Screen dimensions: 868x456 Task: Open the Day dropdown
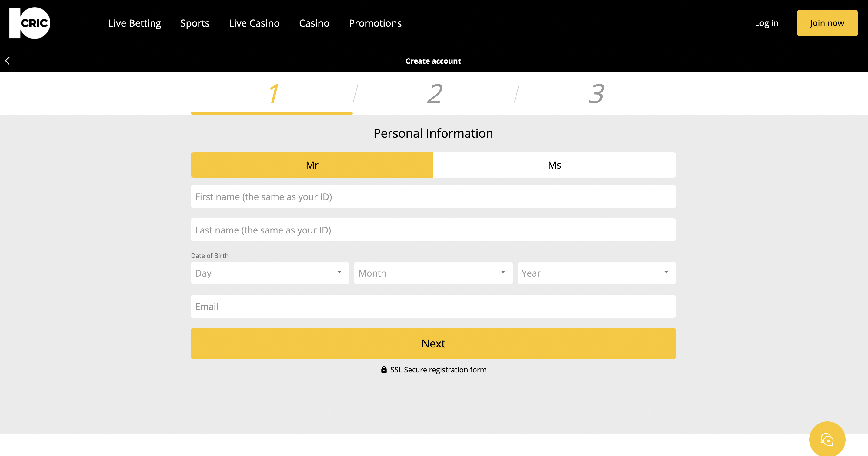(269, 273)
